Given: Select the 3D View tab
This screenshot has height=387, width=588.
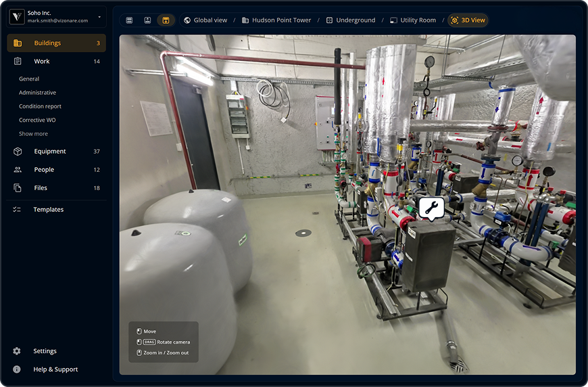Looking at the screenshot, I should pyautogui.click(x=468, y=20).
